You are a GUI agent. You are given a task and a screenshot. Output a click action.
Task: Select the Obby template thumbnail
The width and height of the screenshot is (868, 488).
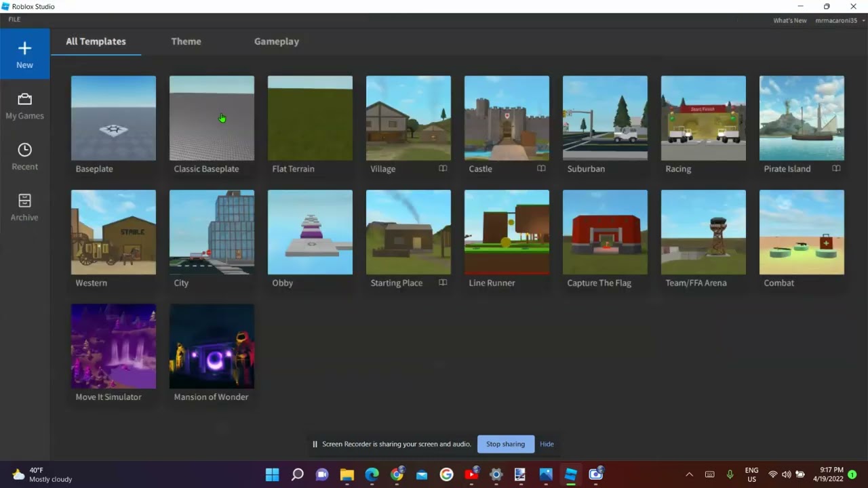(310, 232)
